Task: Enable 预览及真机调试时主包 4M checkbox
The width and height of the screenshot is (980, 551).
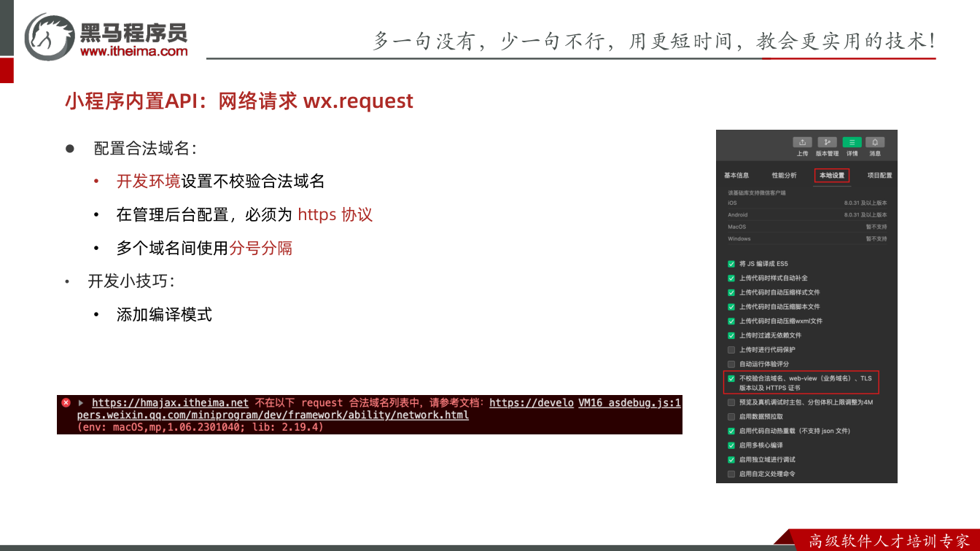Action: [x=731, y=402]
